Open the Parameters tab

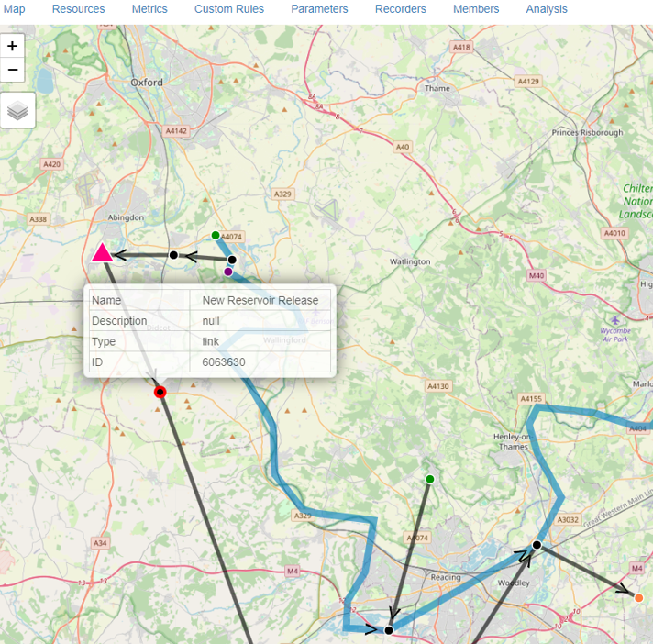[x=319, y=9]
